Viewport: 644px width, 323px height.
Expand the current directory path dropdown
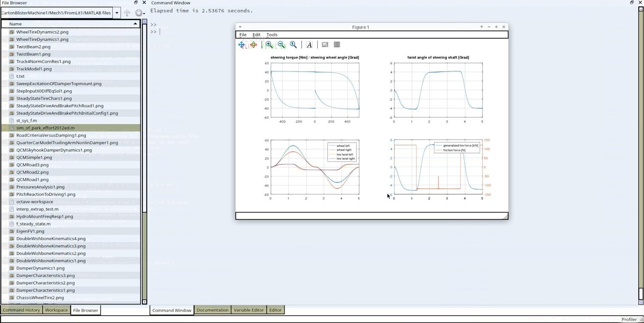[x=117, y=13]
